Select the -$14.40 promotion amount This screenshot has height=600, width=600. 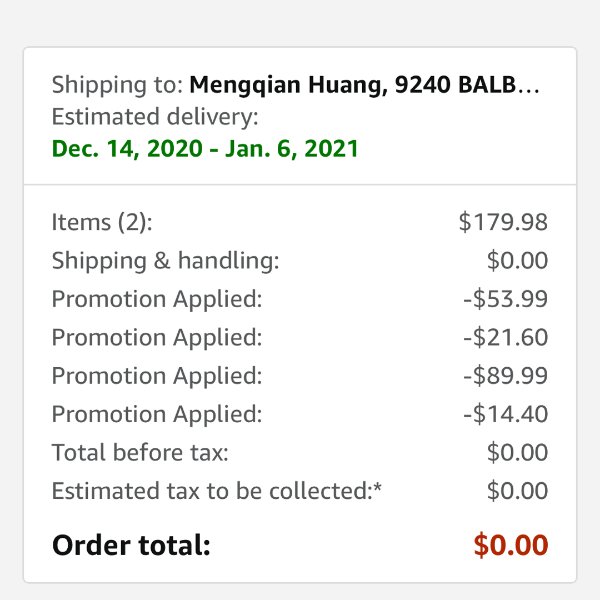pos(505,414)
